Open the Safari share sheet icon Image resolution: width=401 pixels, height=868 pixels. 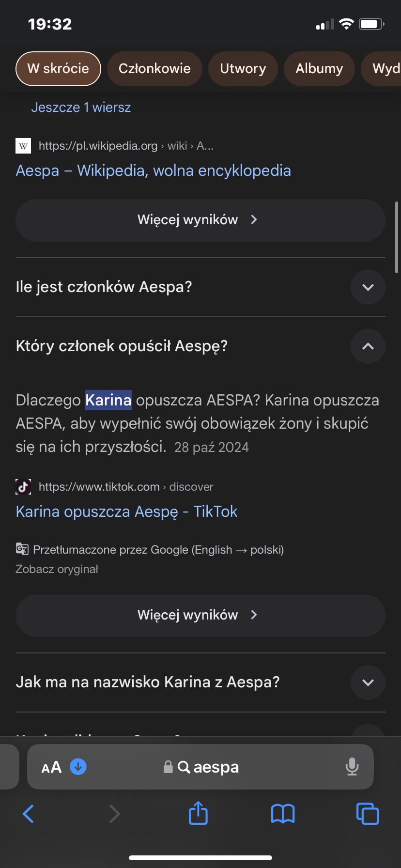(x=198, y=813)
